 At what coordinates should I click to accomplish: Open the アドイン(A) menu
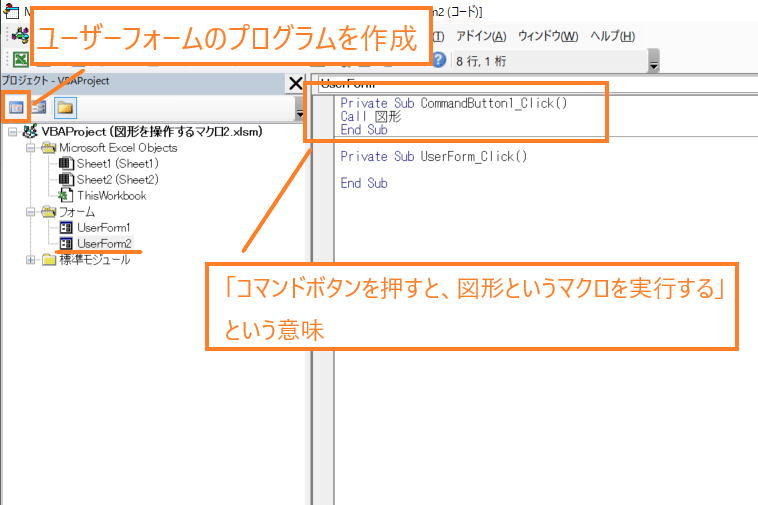(x=481, y=36)
